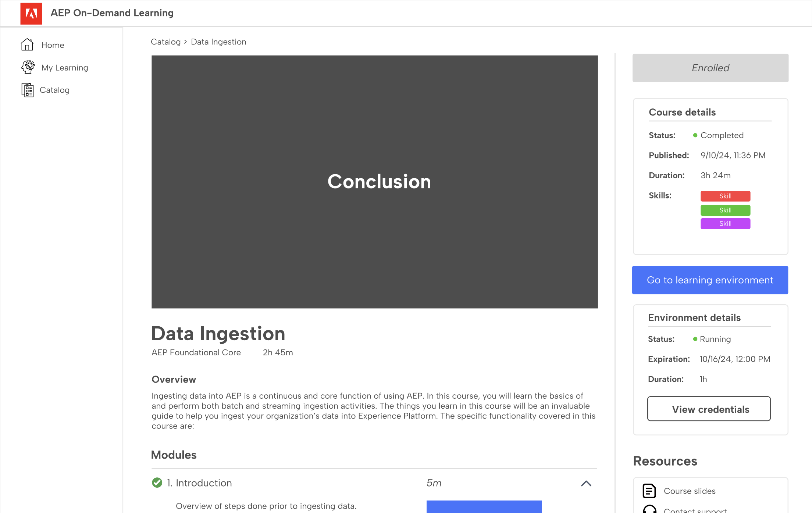Select the purple Skill tag
Image resolution: width=812 pixels, height=513 pixels.
point(725,223)
